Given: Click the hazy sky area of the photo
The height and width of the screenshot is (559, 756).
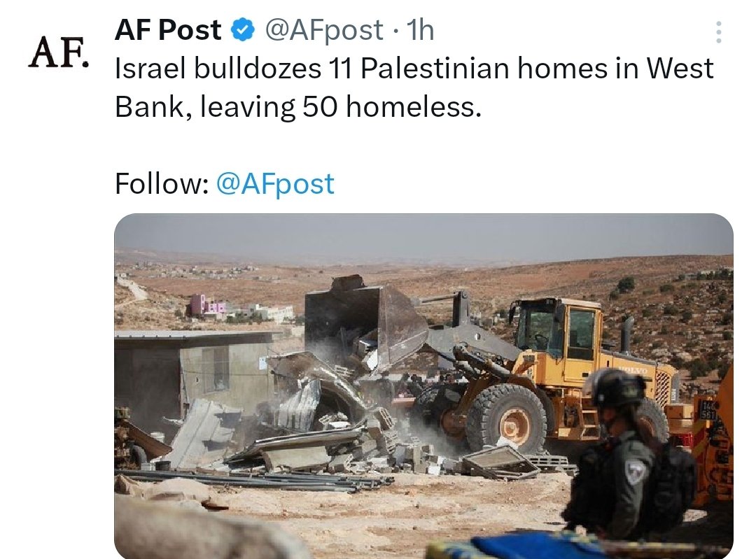Looking at the screenshot, I should 423,236.
